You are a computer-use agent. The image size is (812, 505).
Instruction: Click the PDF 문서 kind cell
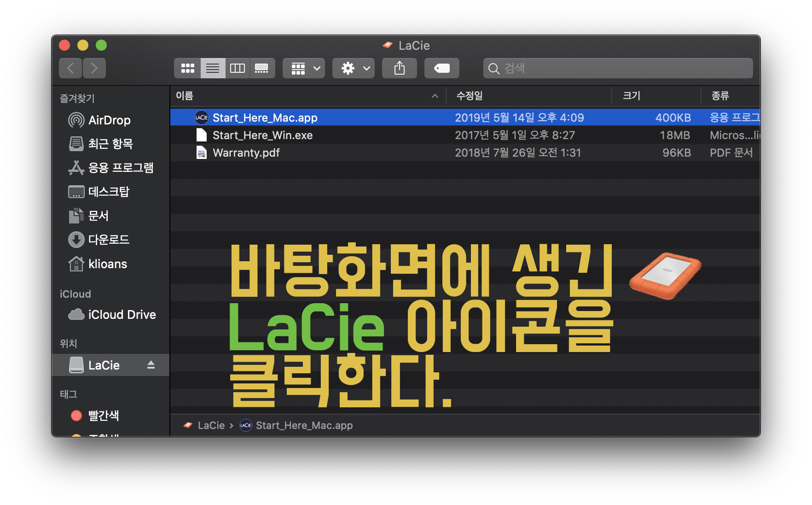tap(731, 153)
